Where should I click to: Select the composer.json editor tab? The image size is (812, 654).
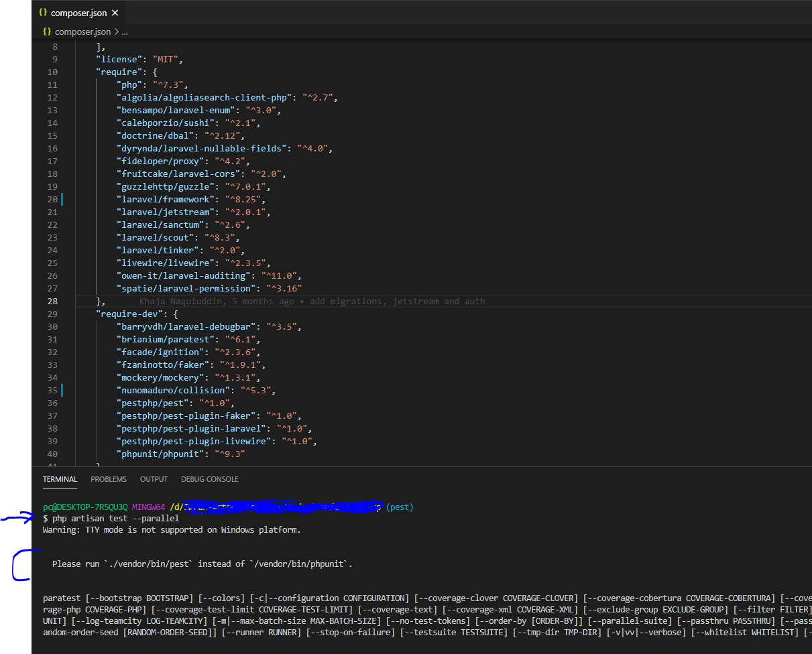coord(78,13)
